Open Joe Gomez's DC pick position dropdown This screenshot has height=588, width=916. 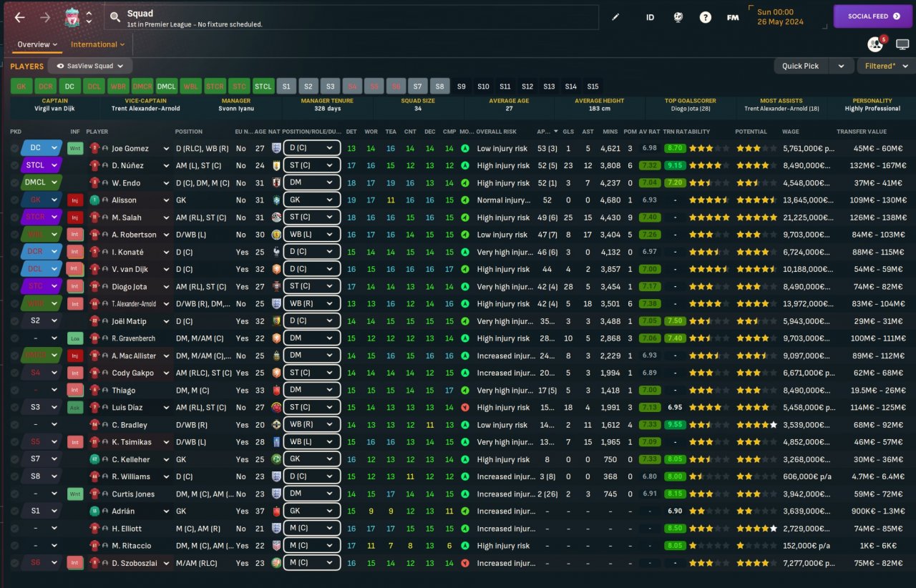point(42,149)
